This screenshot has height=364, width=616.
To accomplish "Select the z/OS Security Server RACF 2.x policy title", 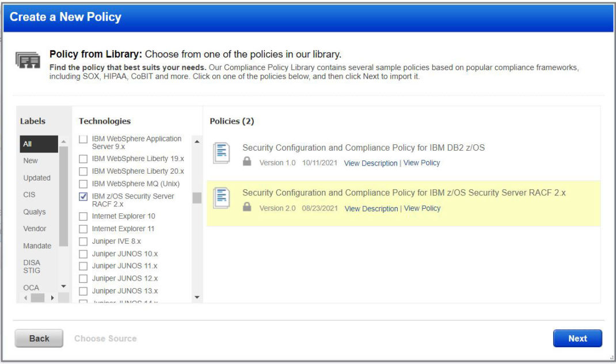I will (404, 193).
